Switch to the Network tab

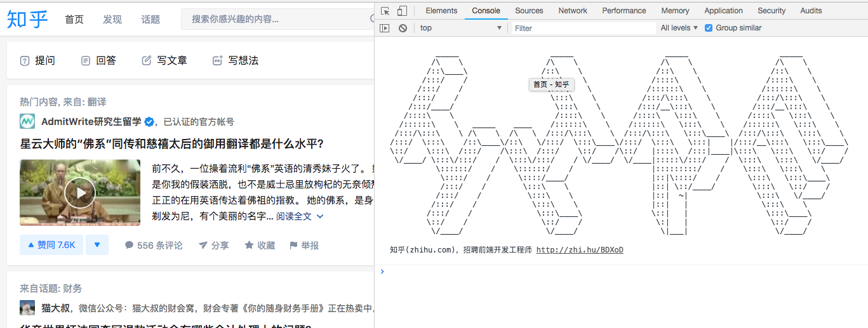[x=573, y=11]
